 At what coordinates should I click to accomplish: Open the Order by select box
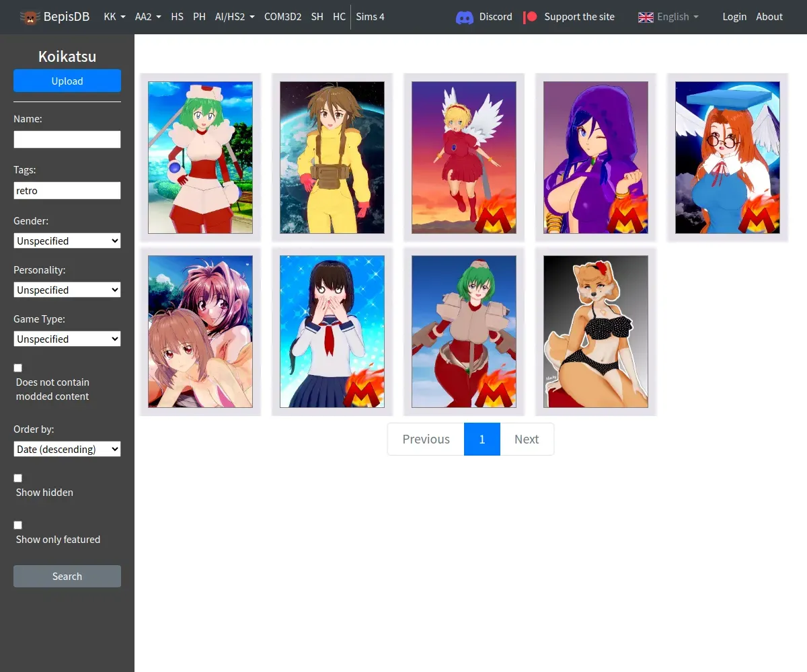tap(67, 449)
